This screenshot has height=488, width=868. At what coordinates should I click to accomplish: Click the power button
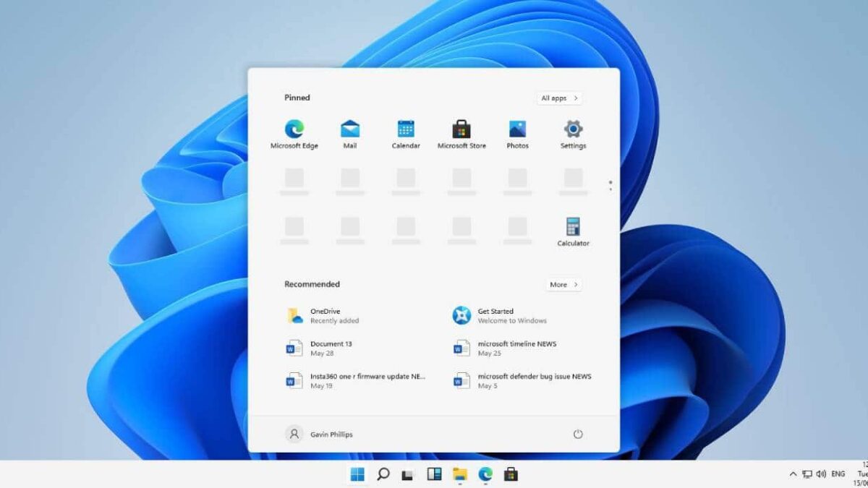tap(577, 434)
